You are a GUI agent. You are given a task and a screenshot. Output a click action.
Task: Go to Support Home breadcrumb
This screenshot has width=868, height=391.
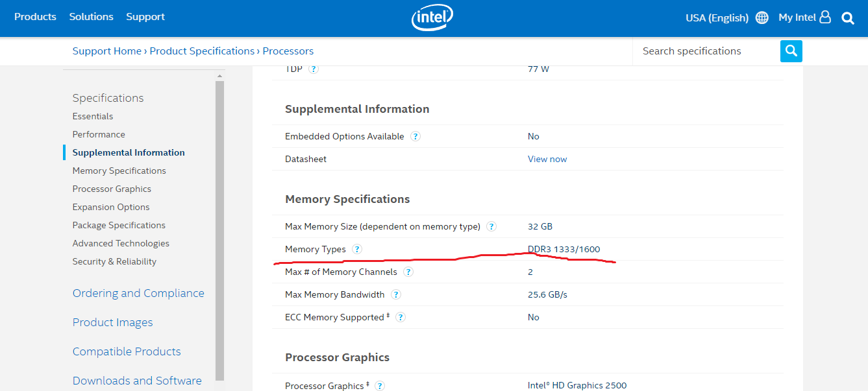tap(107, 51)
